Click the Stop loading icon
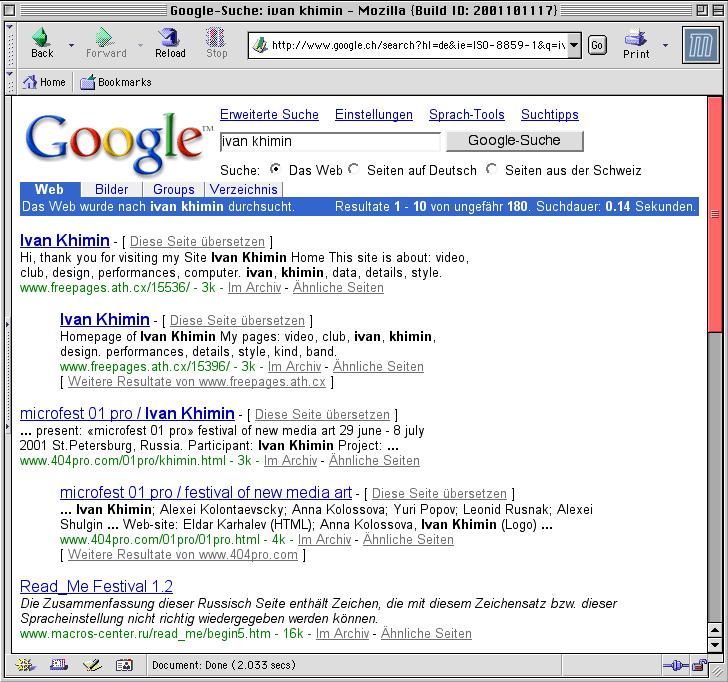This screenshot has height=682, width=728. click(216, 37)
